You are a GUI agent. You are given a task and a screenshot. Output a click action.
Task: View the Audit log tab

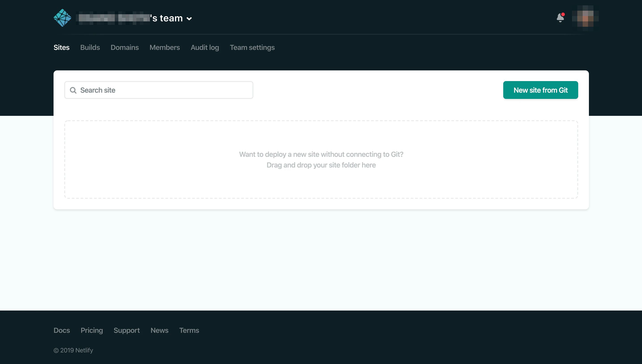[205, 47]
